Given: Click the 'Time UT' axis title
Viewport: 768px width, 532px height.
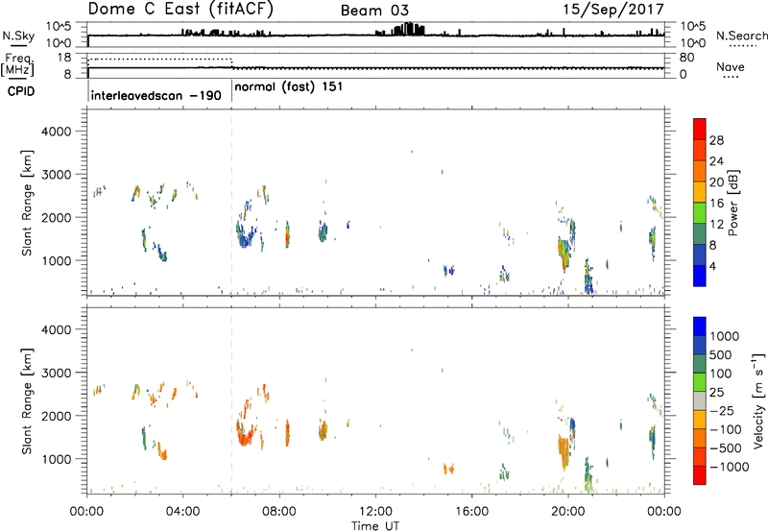Looking at the screenshot, I should [x=375, y=526].
